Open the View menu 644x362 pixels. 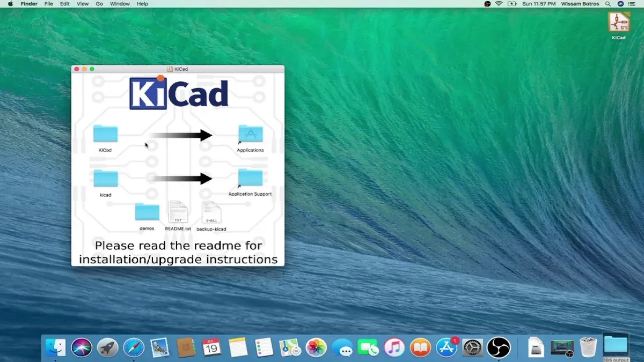click(x=83, y=4)
